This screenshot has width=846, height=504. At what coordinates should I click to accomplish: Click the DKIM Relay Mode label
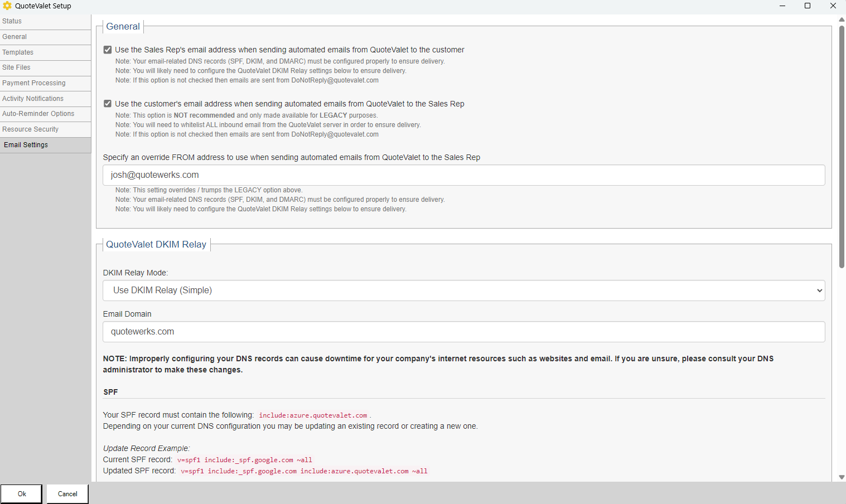point(136,273)
